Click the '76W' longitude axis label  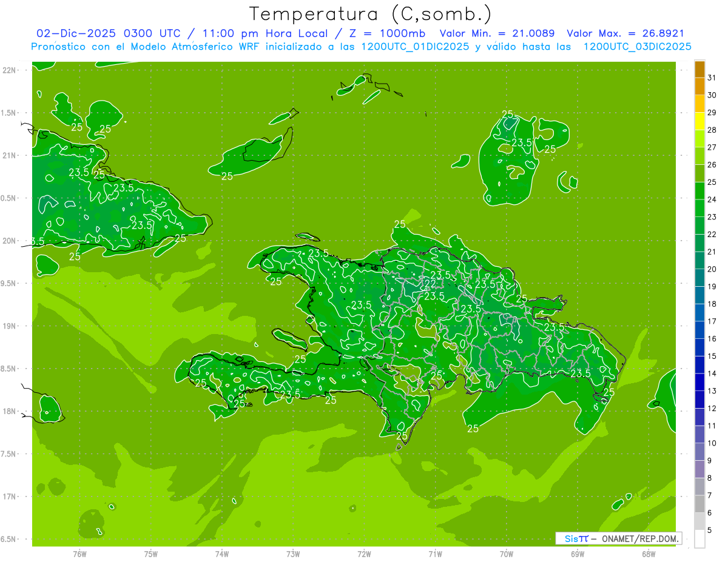click(79, 554)
